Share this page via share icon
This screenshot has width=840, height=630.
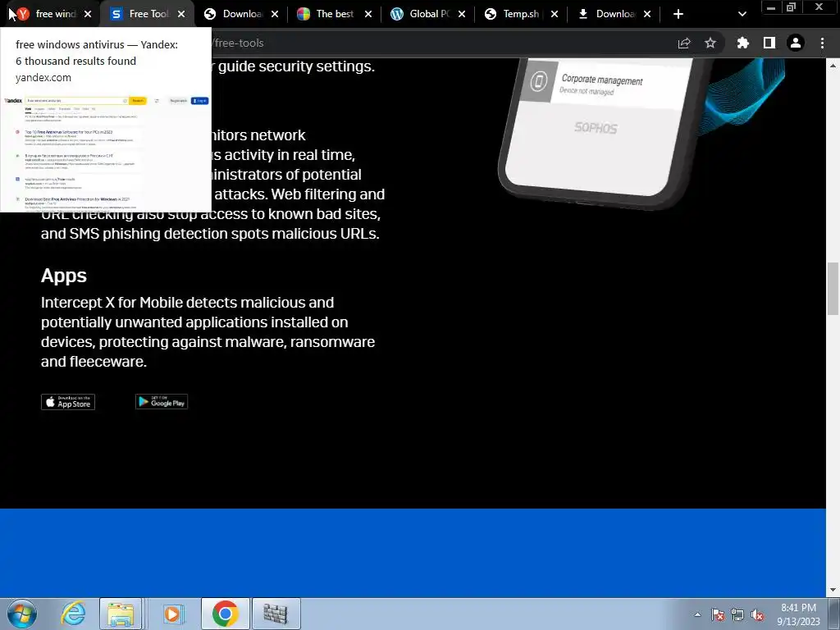(684, 43)
